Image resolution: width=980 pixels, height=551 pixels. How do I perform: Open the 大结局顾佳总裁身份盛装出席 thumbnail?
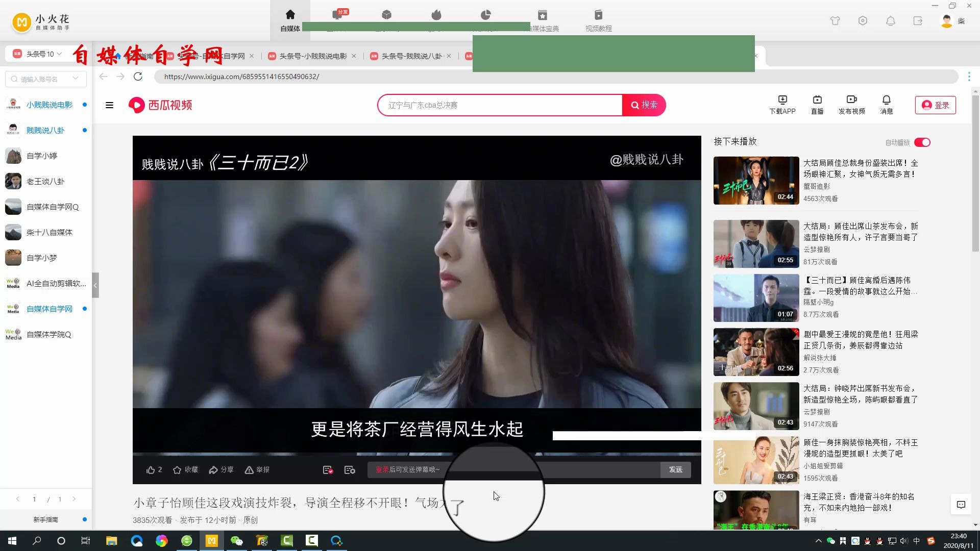point(756,181)
